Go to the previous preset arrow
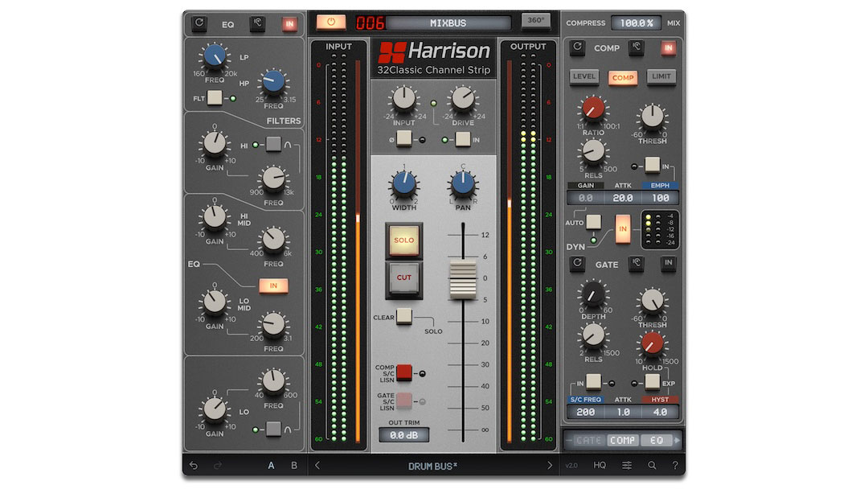Image resolution: width=868 pixels, height=489 pixels. (x=317, y=465)
